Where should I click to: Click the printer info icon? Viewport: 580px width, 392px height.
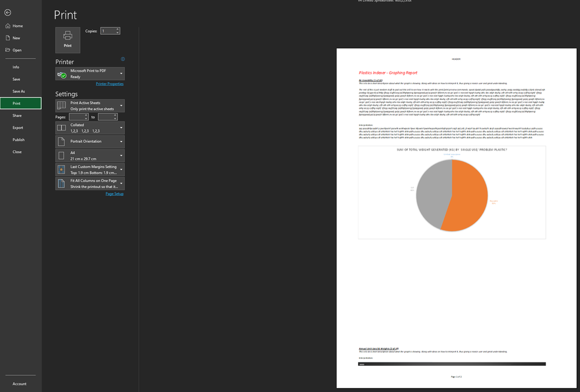click(123, 59)
